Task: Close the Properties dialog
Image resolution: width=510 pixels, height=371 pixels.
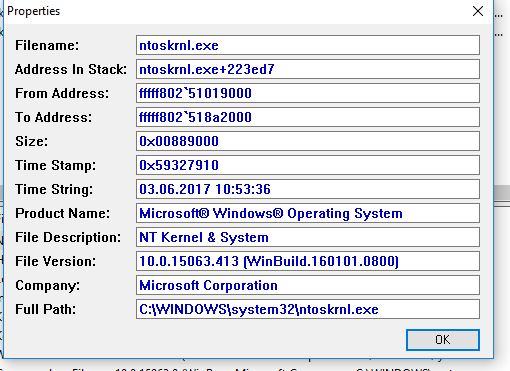Action: tap(478, 11)
